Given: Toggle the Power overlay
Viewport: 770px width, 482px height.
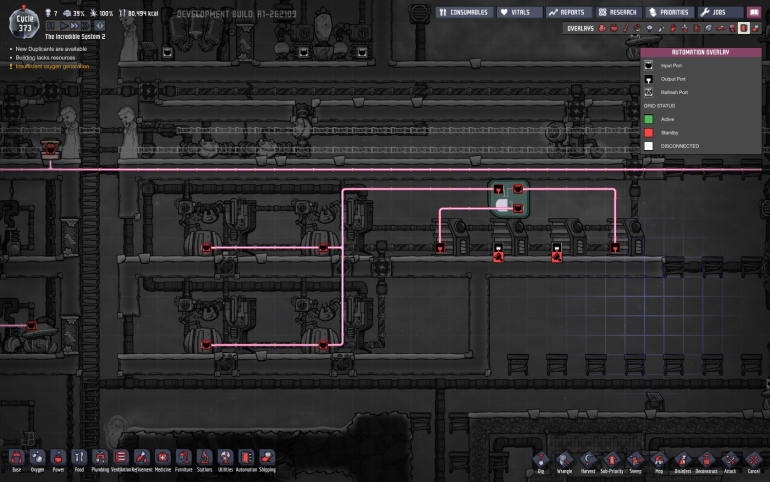Looking at the screenshot, I should pyautogui.click(x=614, y=28).
